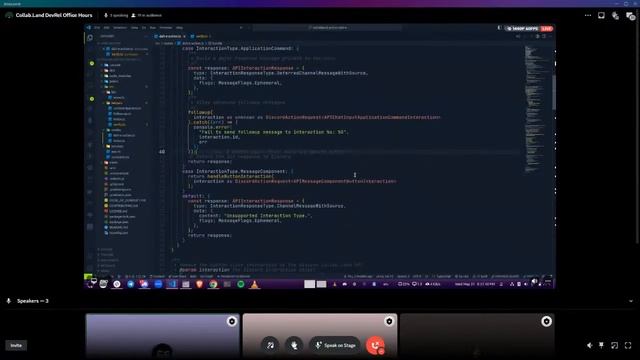Open the Help menu in shared VS Code
Image resolution: width=640 pixels, height=360 pixels.
(180, 28)
